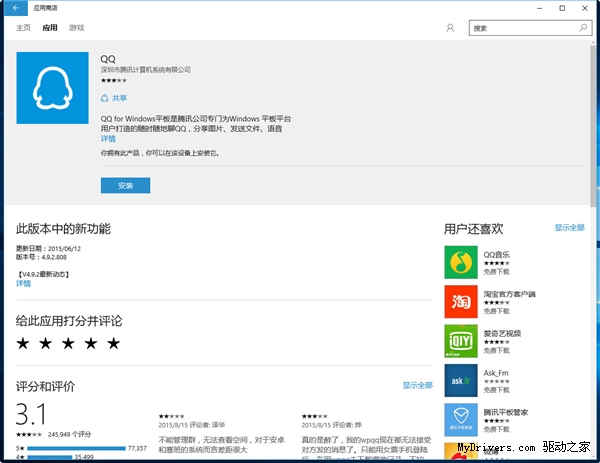Open the 腾讯平板管家 shield icon
This screenshot has height=463, width=600.
(460, 419)
